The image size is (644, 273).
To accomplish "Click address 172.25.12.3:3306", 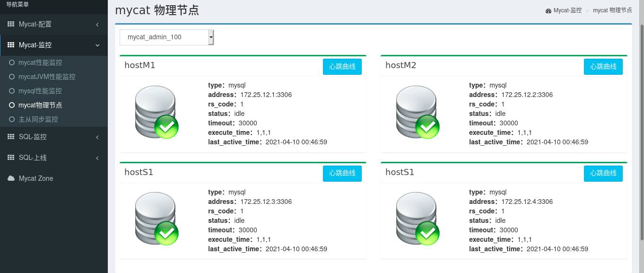I will (266, 202).
